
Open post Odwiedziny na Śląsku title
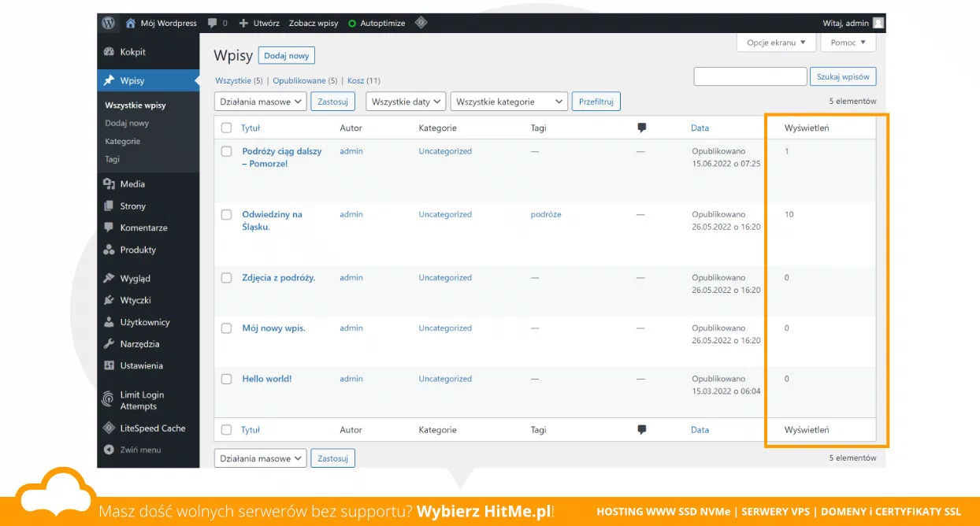pyautogui.click(x=272, y=220)
